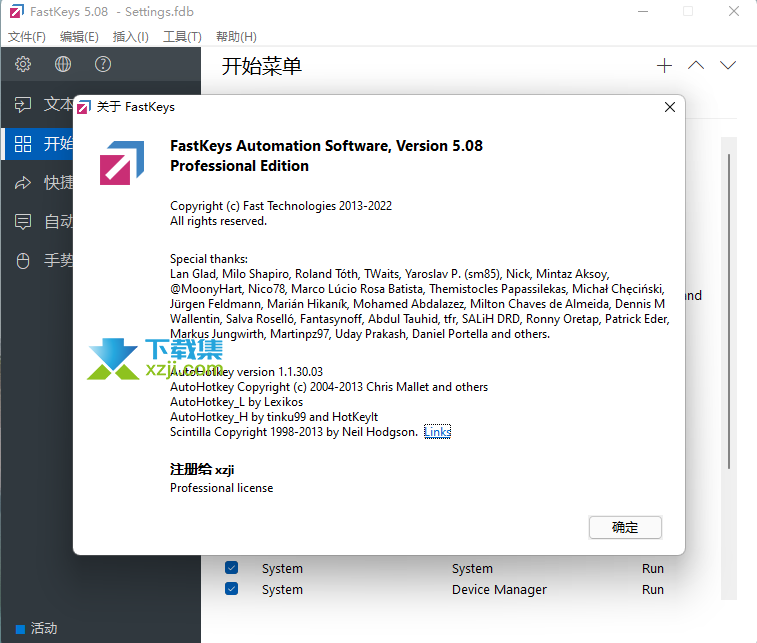
Task: Close the 关于 FastKeys dialog
Action: (670, 107)
